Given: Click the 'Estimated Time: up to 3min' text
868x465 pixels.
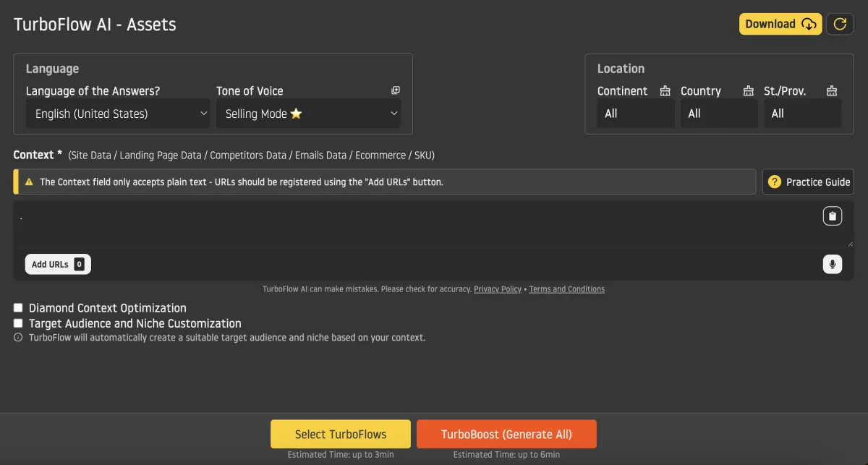Looking at the screenshot, I should tap(341, 455).
